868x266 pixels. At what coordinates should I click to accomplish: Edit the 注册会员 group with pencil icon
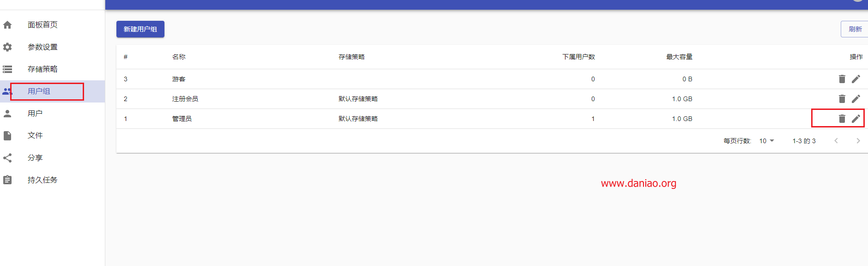coord(856,99)
